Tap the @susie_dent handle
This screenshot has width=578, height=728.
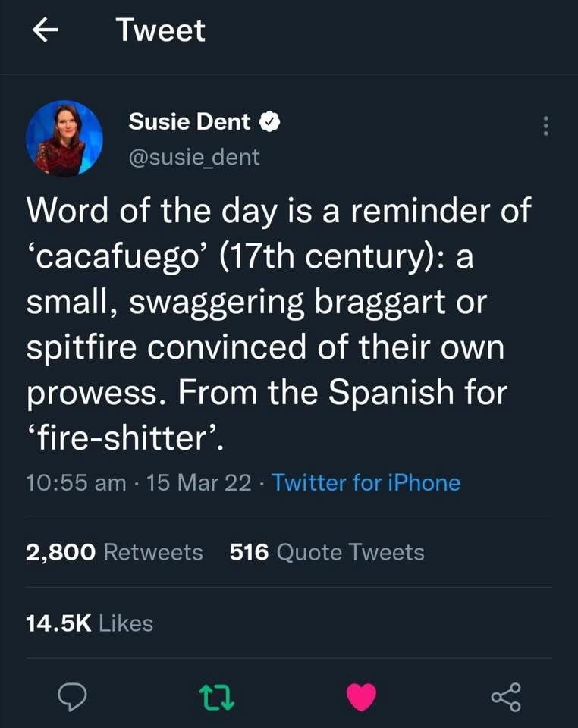[x=194, y=157]
